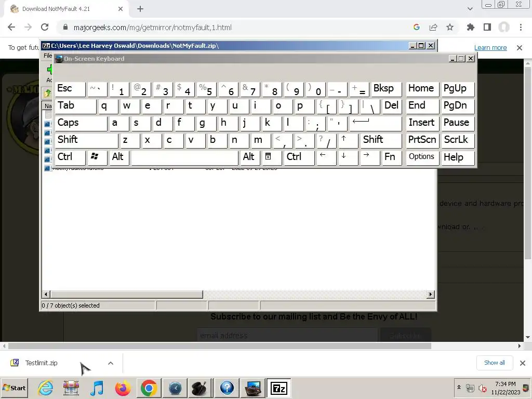
Task: Tap the down arrow key on keyboard
Action: [348, 157]
